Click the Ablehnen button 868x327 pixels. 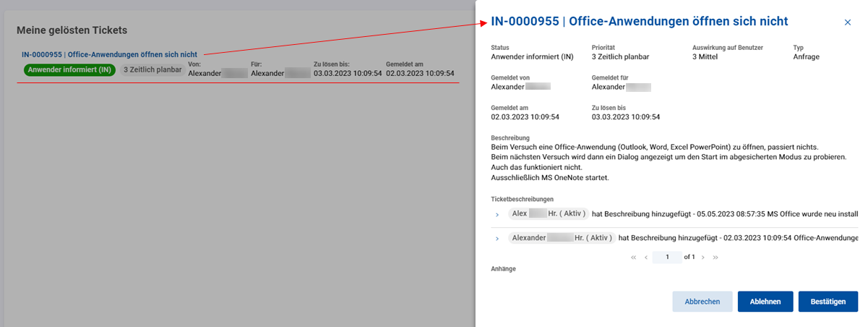pyautogui.click(x=765, y=302)
